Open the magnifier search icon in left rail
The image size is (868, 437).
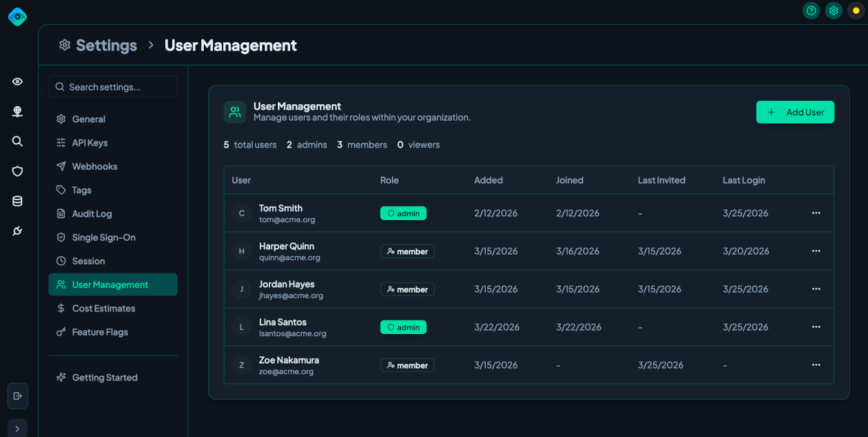(x=17, y=142)
